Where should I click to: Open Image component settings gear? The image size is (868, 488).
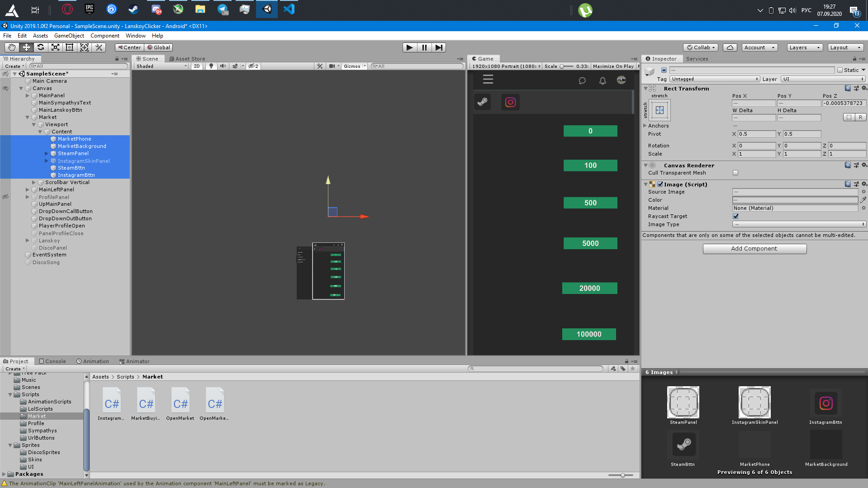[864, 184]
